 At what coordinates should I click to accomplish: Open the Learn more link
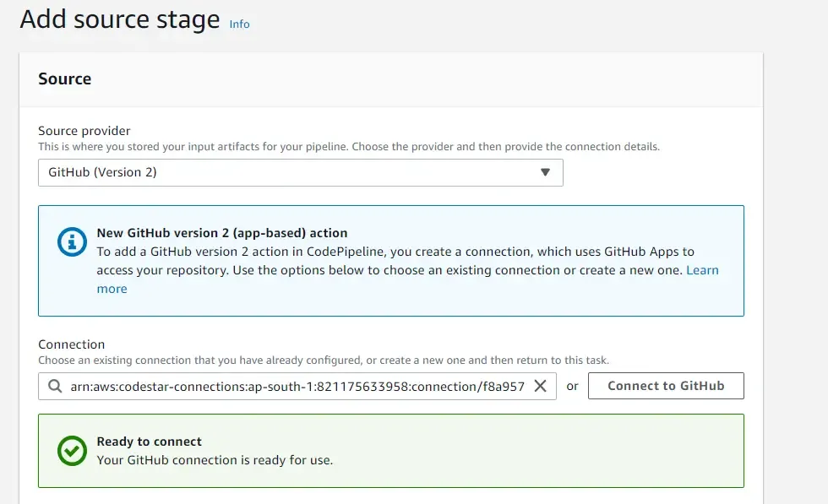coord(704,269)
